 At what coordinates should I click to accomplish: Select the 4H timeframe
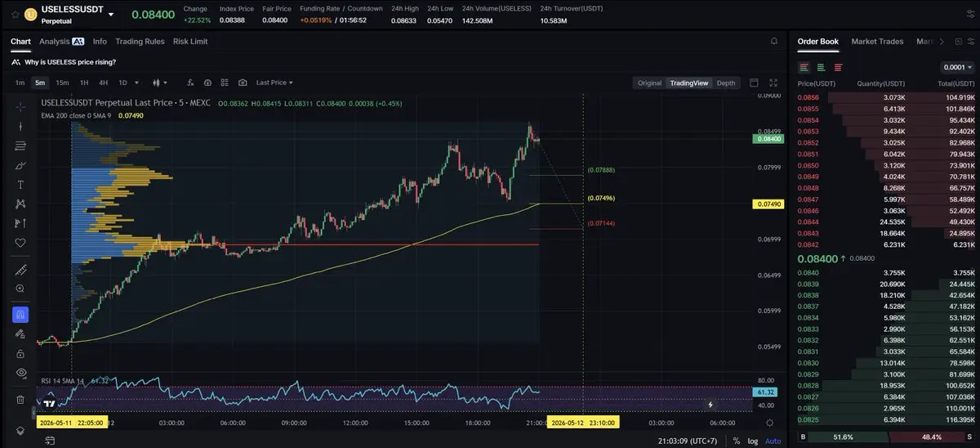point(103,83)
